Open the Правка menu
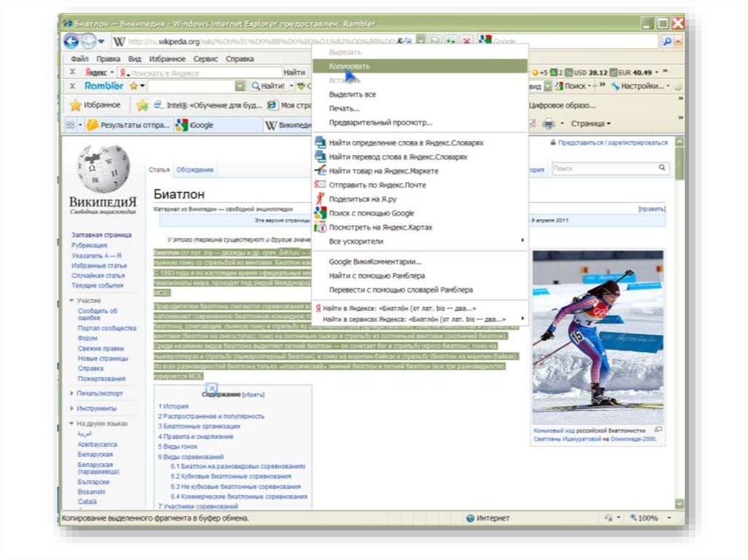The height and width of the screenshot is (560, 748). (x=108, y=59)
